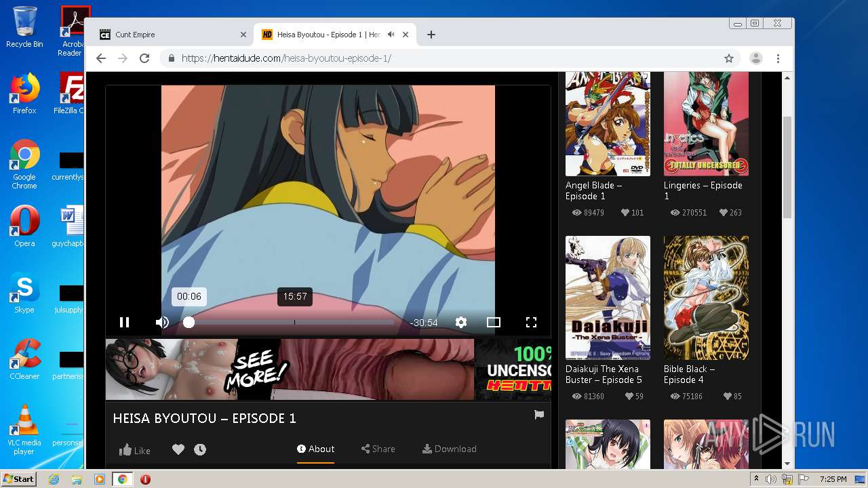The height and width of the screenshot is (488, 868).
Task: Open system volume tray icon
Action: coord(771,479)
